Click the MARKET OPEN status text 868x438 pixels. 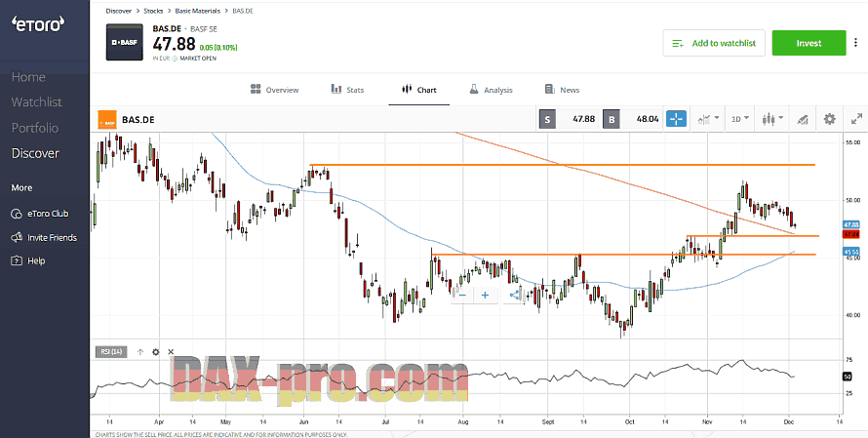click(198, 59)
